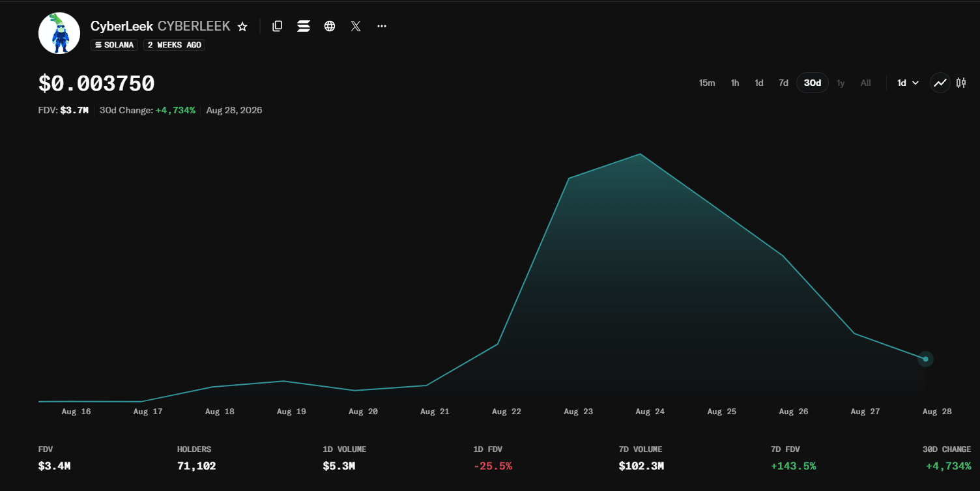This screenshot has height=491, width=980.
Task: Click the SOLANA chain badge
Action: [114, 45]
